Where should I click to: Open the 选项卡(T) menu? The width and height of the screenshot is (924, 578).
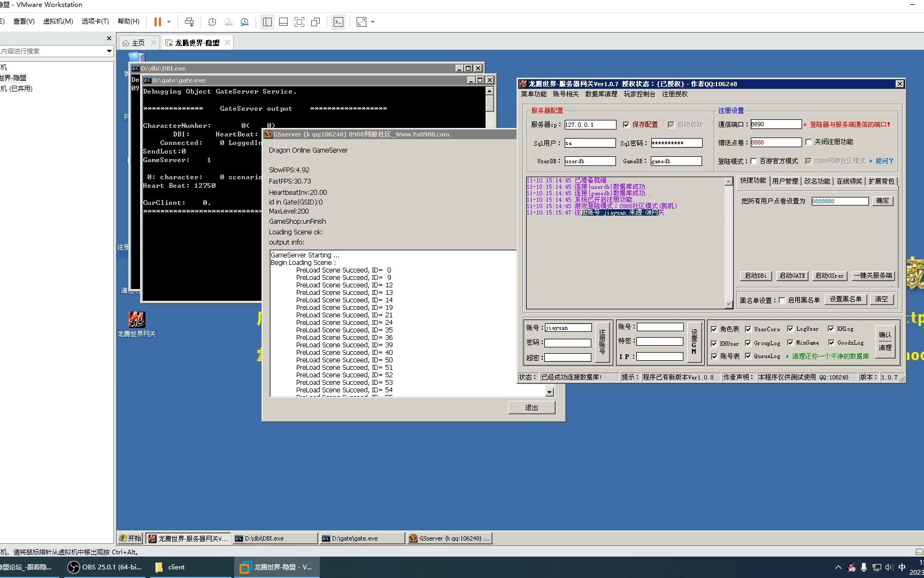(95, 21)
